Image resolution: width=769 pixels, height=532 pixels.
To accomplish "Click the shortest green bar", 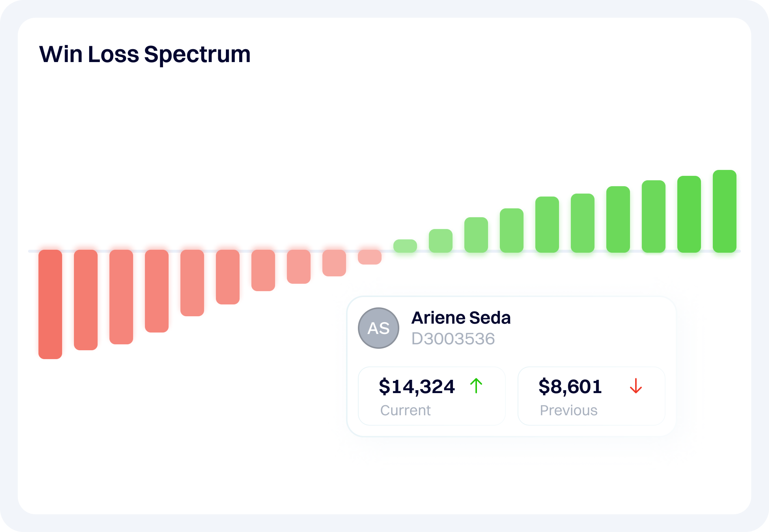I will pos(405,246).
